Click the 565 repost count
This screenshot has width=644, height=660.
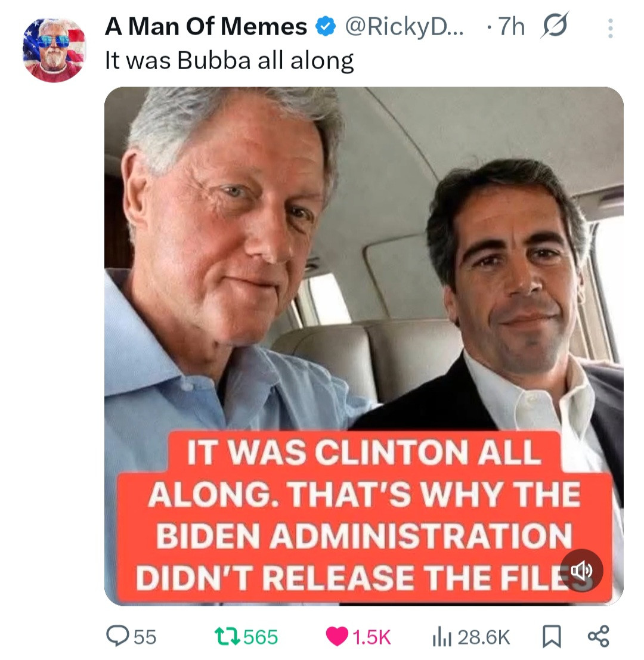click(261, 637)
